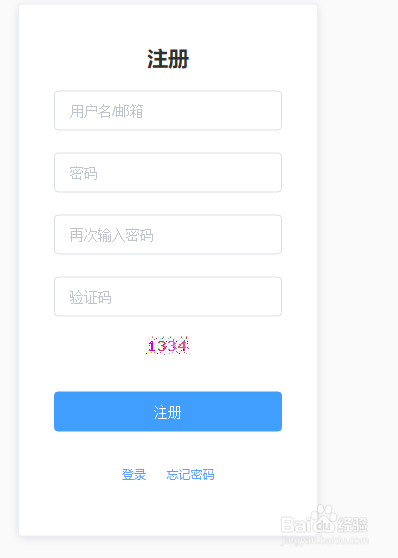The image size is (398, 558).
Task: Click the Baidu paw logo watermark
Action: click(x=323, y=519)
